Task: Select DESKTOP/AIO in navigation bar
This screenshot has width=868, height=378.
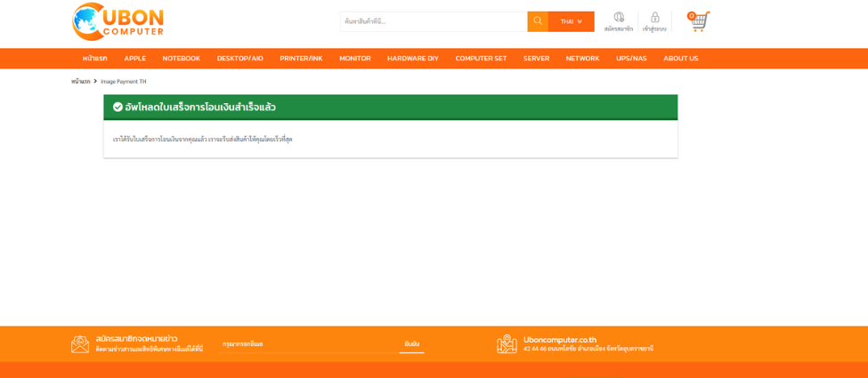Action: [239, 59]
